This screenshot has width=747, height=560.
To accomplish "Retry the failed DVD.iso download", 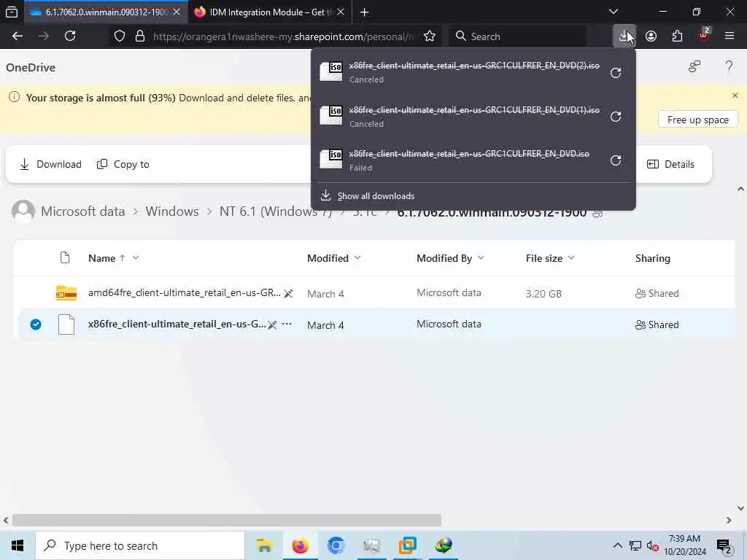I will (x=616, y=160).
